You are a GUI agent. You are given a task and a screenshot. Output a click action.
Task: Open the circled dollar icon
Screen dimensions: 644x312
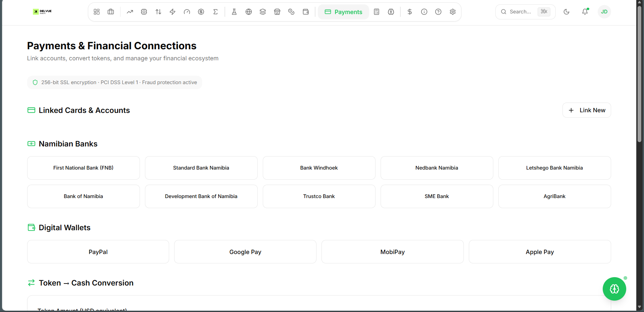pos(201,12)
